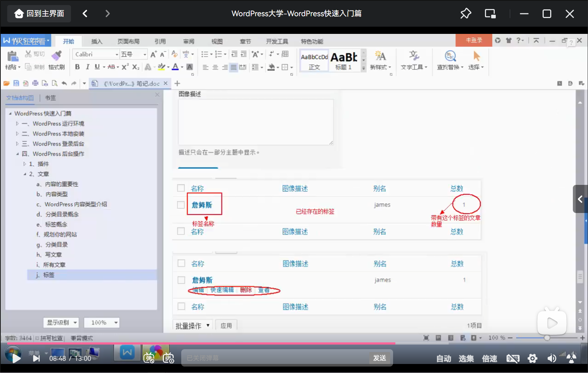Open the font size dropdown

[x=145, y=54]
